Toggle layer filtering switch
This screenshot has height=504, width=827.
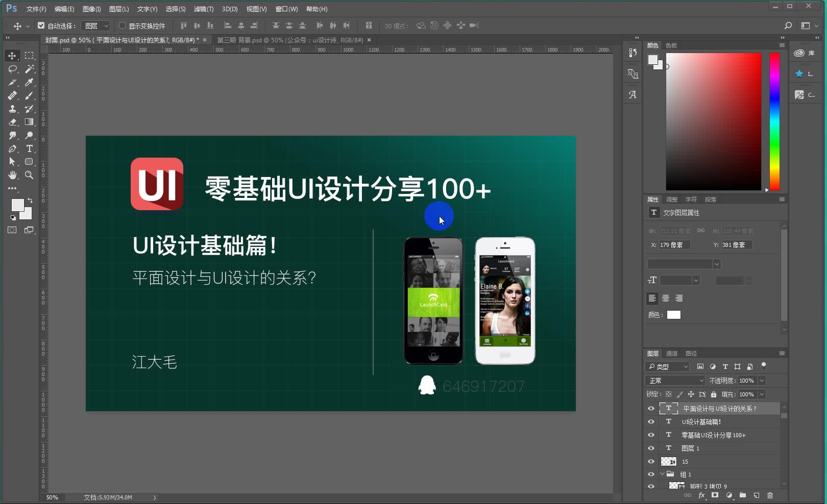point(764,366)
